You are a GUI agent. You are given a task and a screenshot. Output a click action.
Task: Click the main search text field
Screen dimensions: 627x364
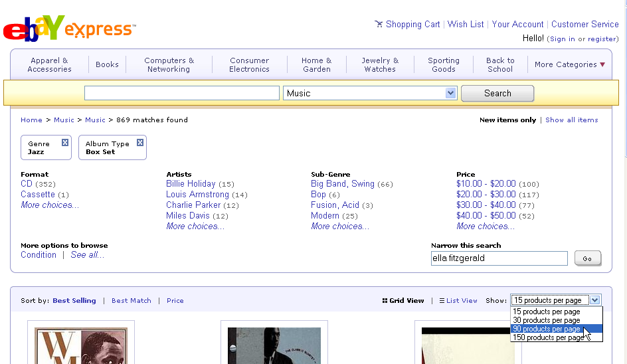click(182, 94)
